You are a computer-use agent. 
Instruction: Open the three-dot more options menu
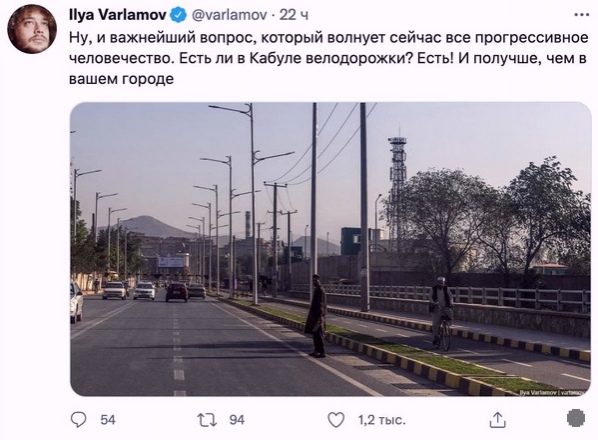(x=582, y=15)
